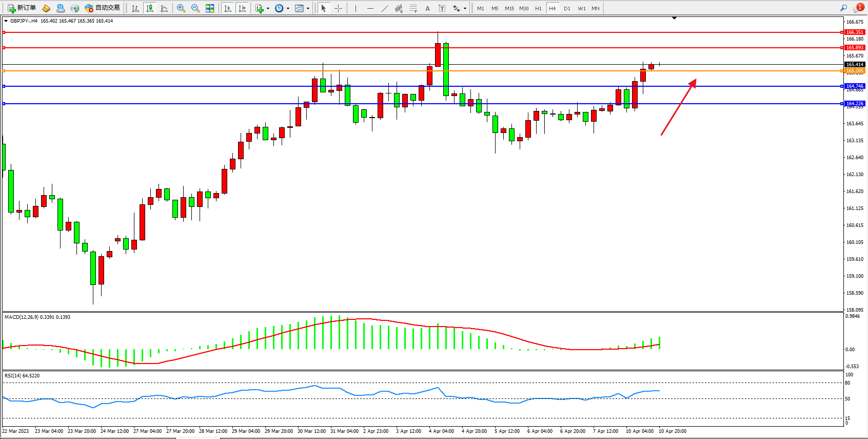The width and height of the screenshot is (868, 439).
Task: Toggle chart auto scroll
Action: 228,8
